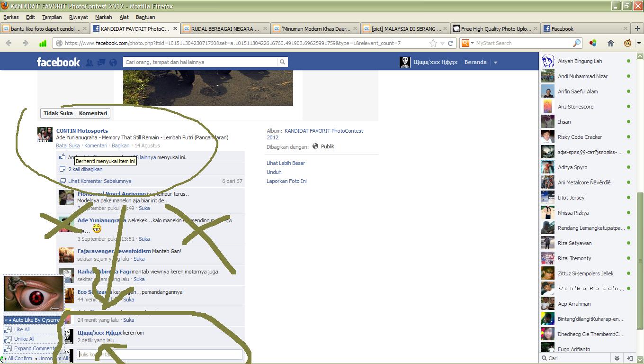The width and height of the screenshot is (644, 364).
Task: Expand search engine dropdown in MyStart box
Action: point(466,43)
